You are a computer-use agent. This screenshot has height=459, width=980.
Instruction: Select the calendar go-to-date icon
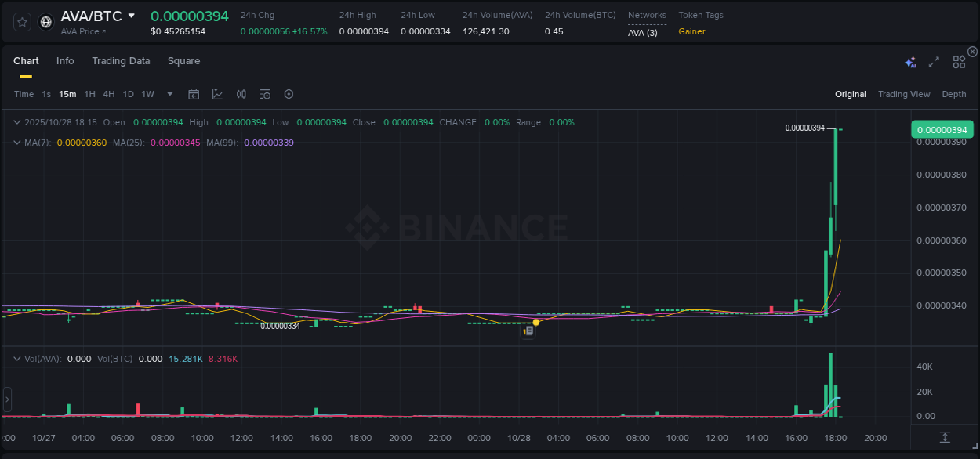(x=194, y=94)
